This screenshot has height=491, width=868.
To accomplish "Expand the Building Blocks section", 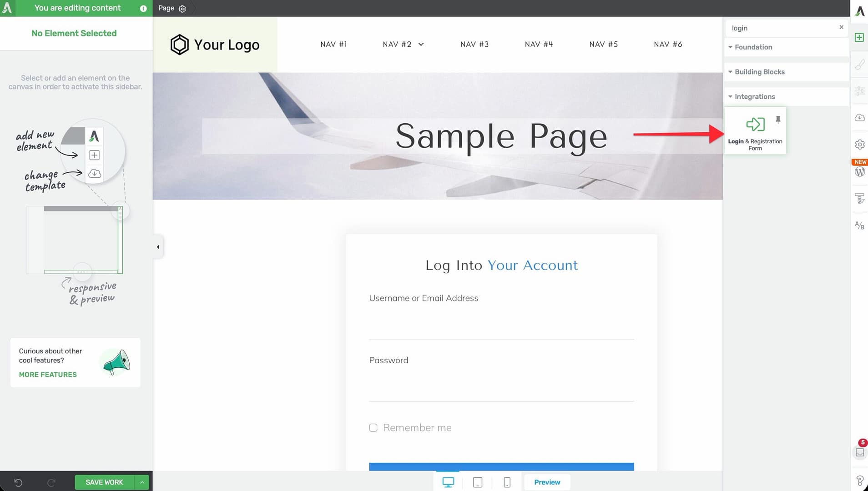I will [759, 72].
